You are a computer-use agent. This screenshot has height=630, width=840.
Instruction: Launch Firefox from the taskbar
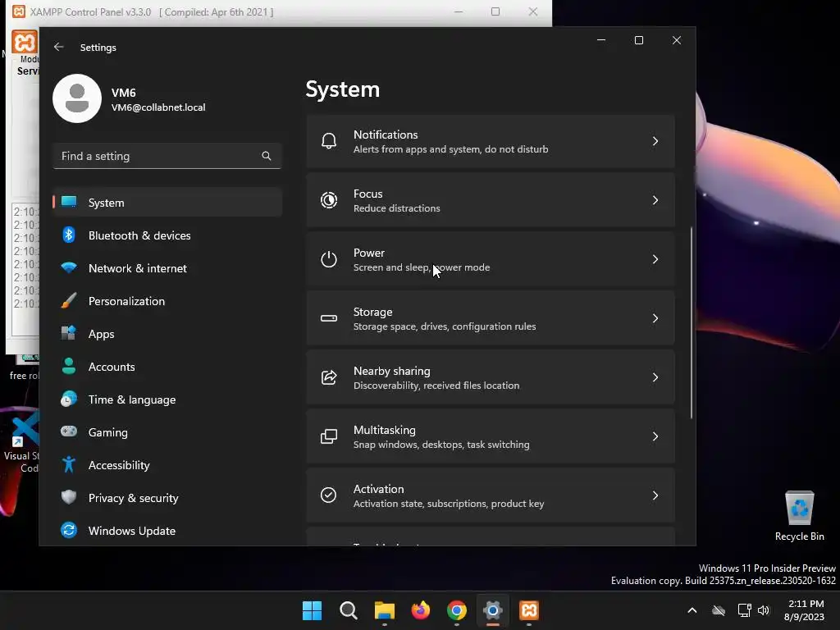click(421, 610)
